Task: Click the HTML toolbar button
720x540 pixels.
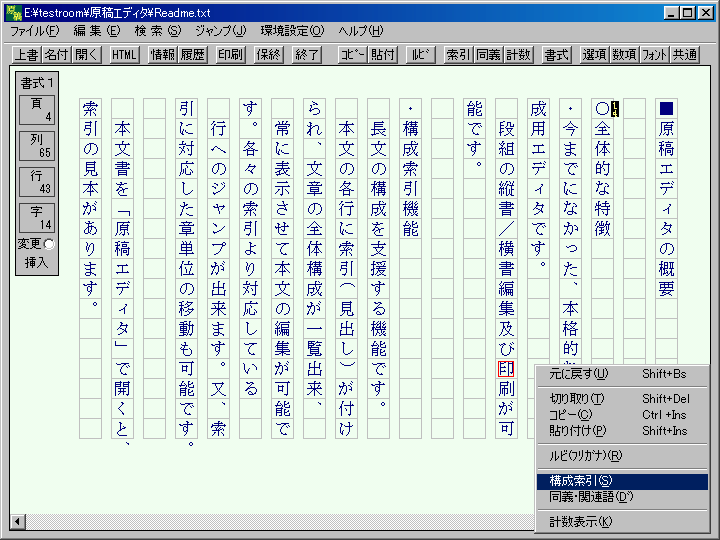Action: (x=125, y=55)
